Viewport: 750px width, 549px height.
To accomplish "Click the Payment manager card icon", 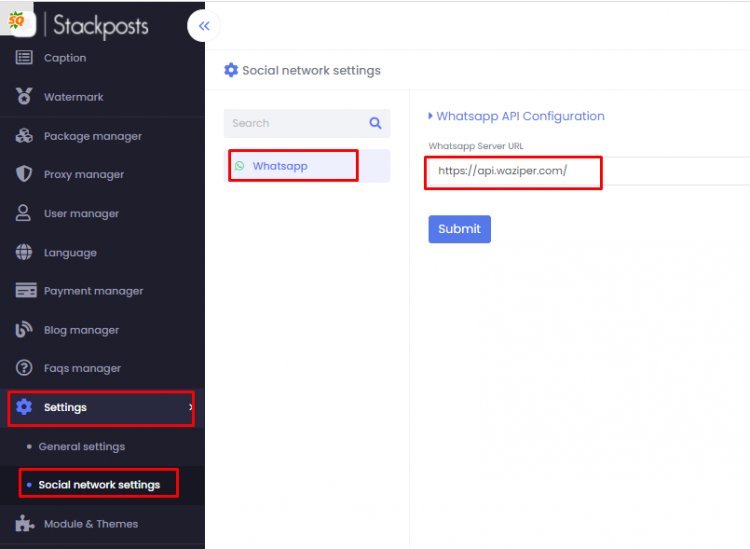I will 26,290.
